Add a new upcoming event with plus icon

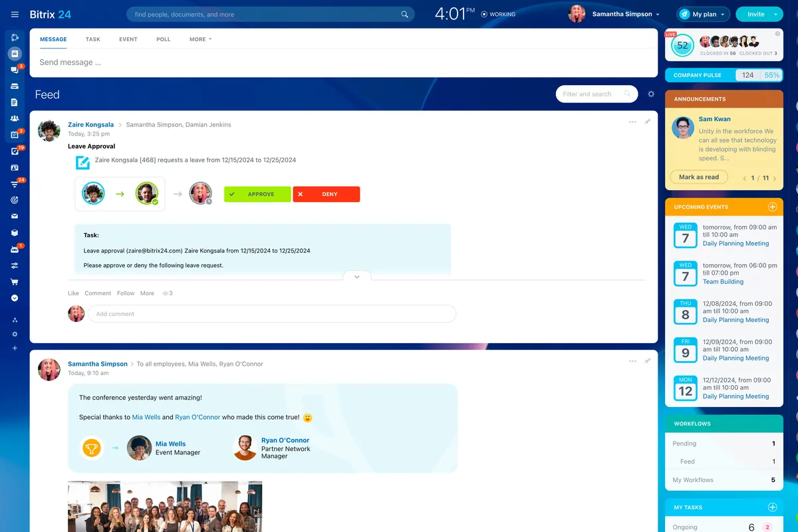pyautogui.click(x=773, y=207)
